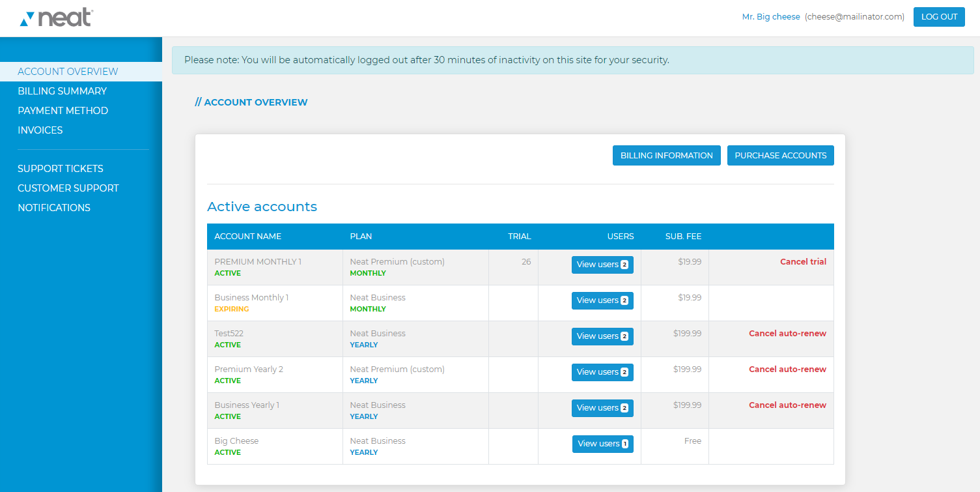Click the Log Out button

[x=939, y=17]
